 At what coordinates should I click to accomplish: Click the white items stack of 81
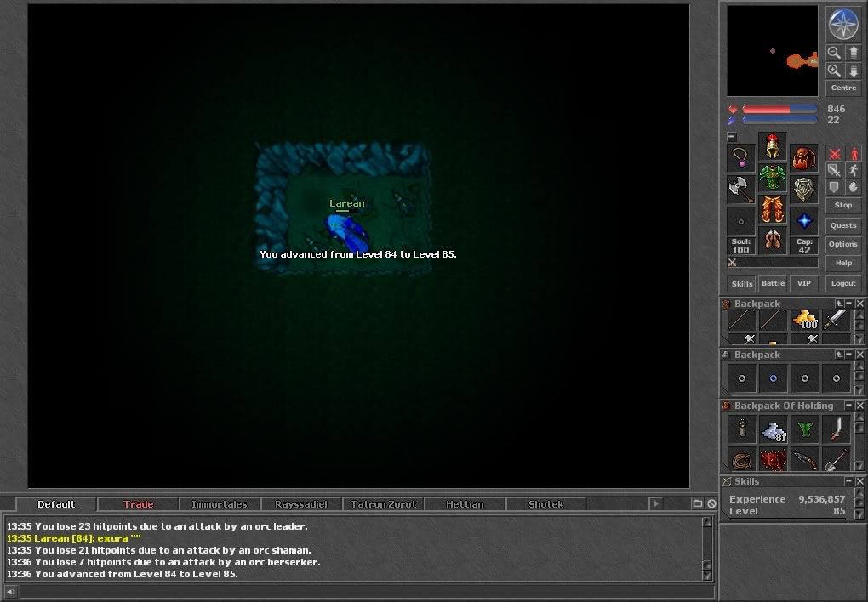click(774, 430)
